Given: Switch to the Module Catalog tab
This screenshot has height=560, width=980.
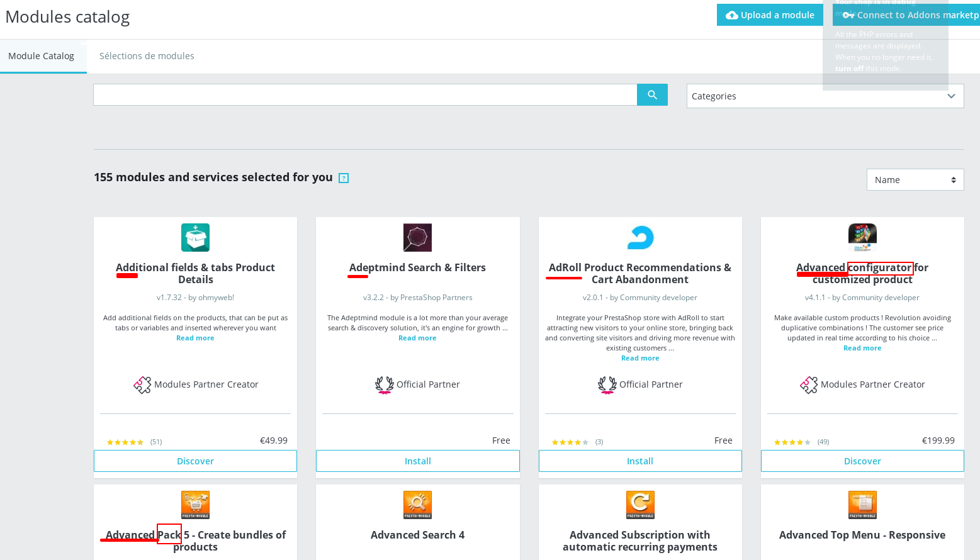Looking at the screenshot, I should (42, 56).
